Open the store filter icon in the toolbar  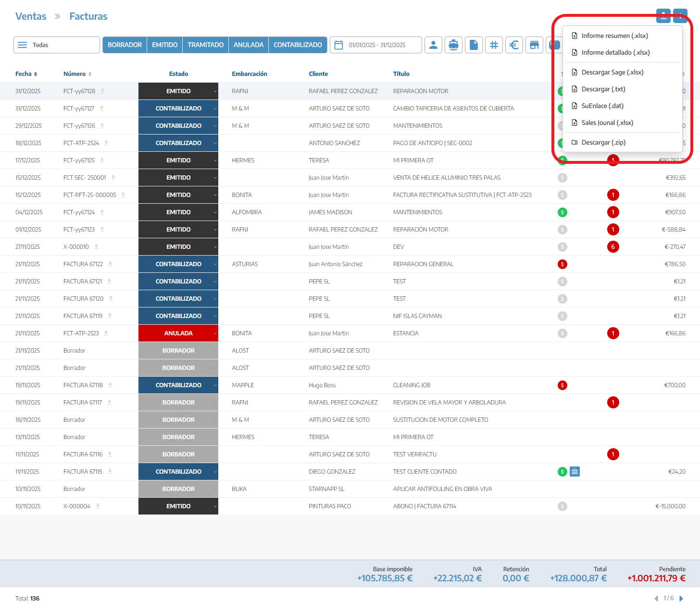(534, 45)
